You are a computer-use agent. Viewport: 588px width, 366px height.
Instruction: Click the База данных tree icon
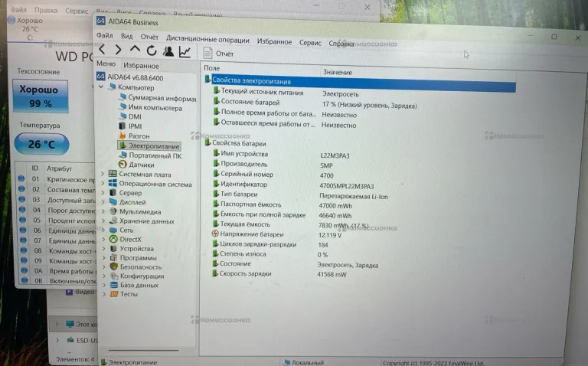tap(114, 285)
